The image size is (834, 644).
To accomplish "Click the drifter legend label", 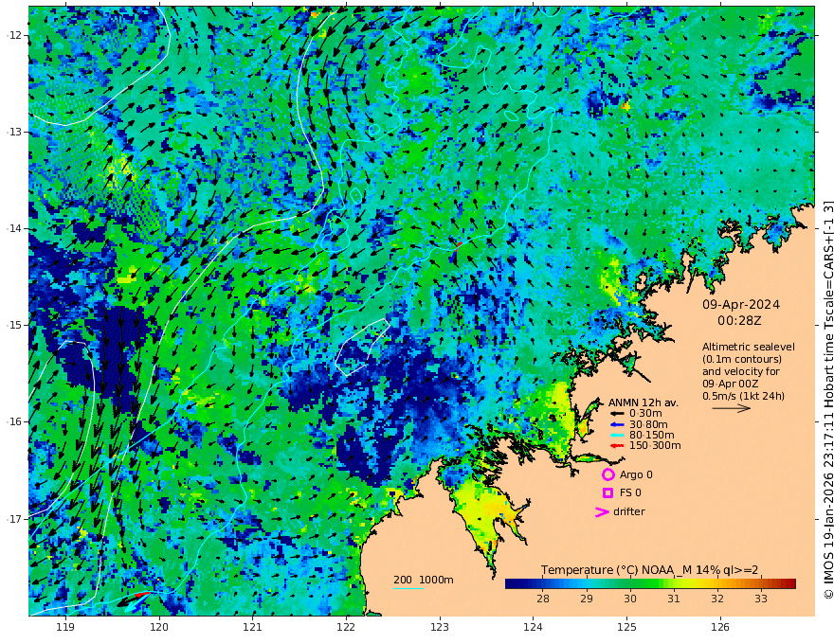I will point(628,511).
